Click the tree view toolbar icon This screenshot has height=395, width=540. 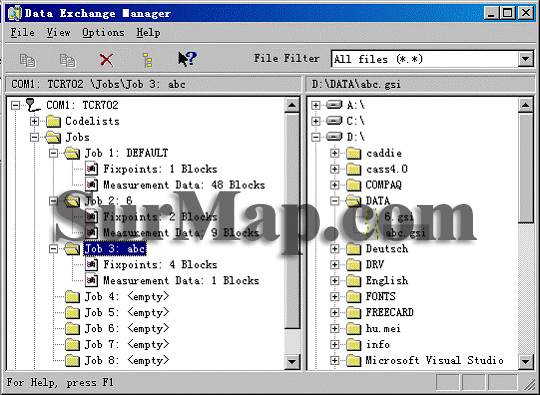[x=147, y=60]
